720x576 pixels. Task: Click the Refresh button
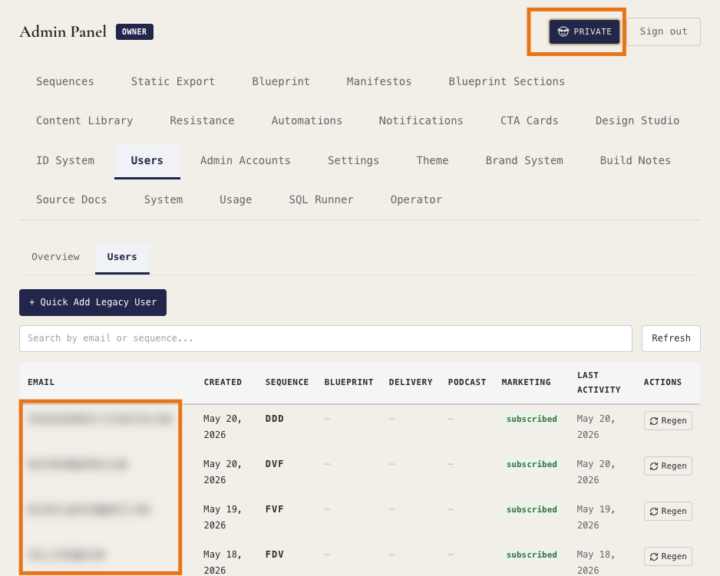(x=671, y=339)
